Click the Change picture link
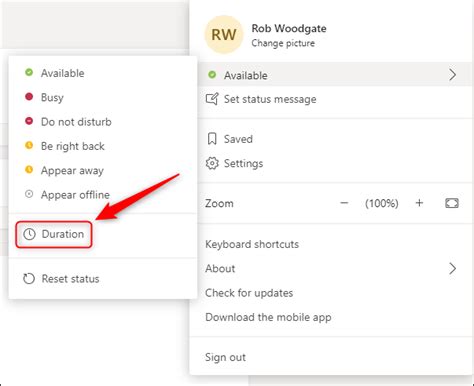Viewport: 474px width, 386px height. [283, 43]
